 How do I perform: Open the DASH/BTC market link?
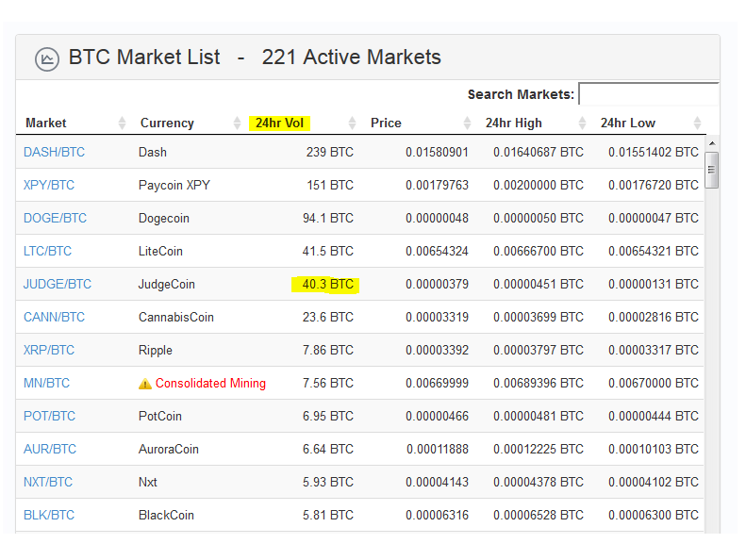(x=55, y=152)
